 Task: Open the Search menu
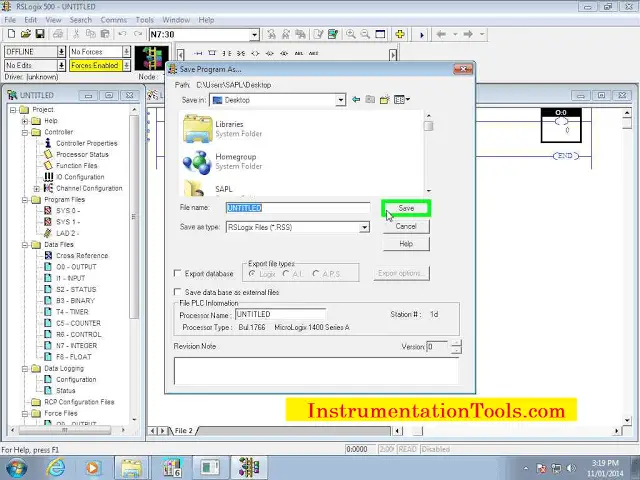point(80,20)
